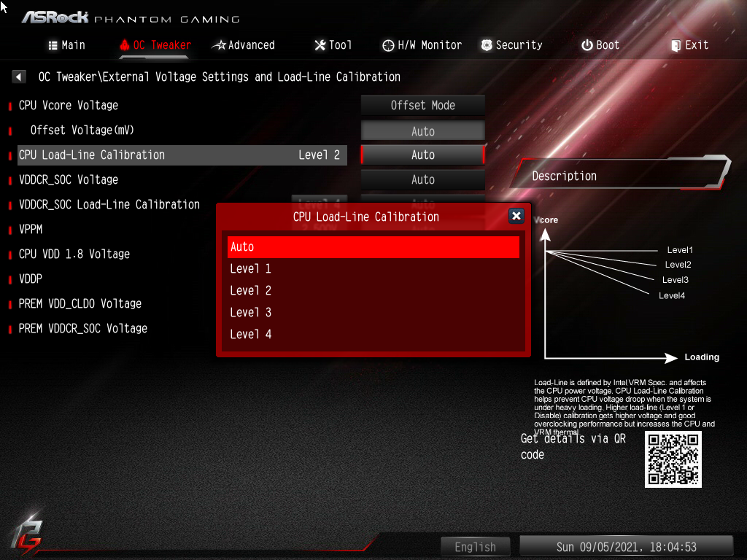Select the VDDCR_SOC Voltage row
Image resolution: width=747 pixels, height=560 pixels.
[69, 179]
